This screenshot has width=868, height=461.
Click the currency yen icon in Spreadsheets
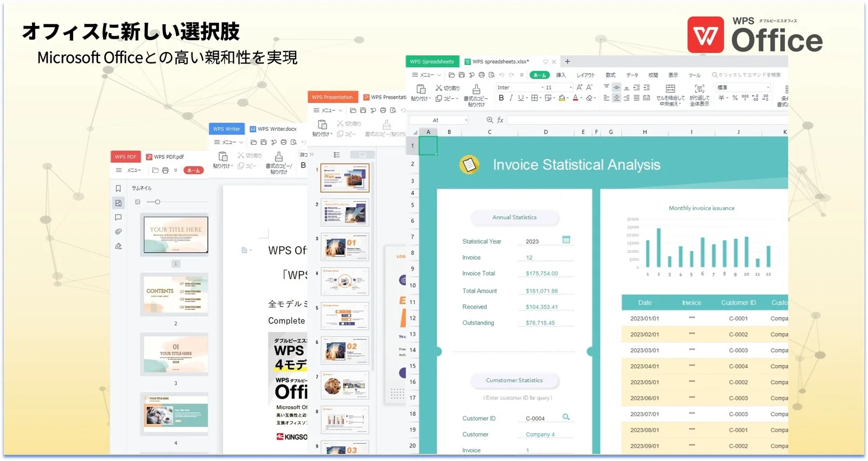(722, 98)
